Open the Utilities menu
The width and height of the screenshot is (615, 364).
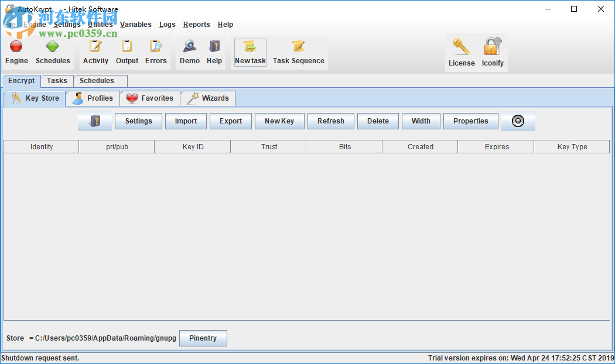(x=100, y=25)
